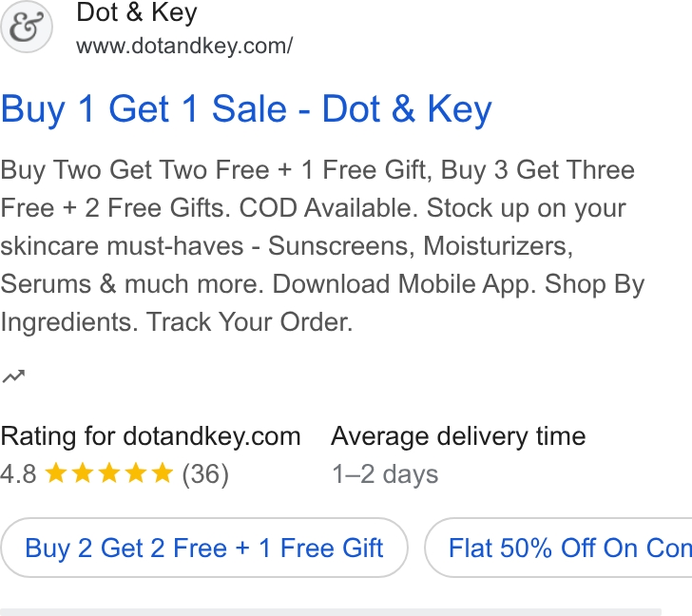Click the trending arrow icon
The image size is (692, 616).
pos(13,376)
